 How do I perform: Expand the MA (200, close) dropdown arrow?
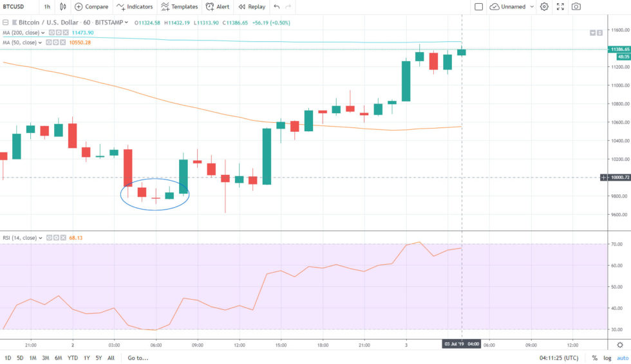(42, 33)
